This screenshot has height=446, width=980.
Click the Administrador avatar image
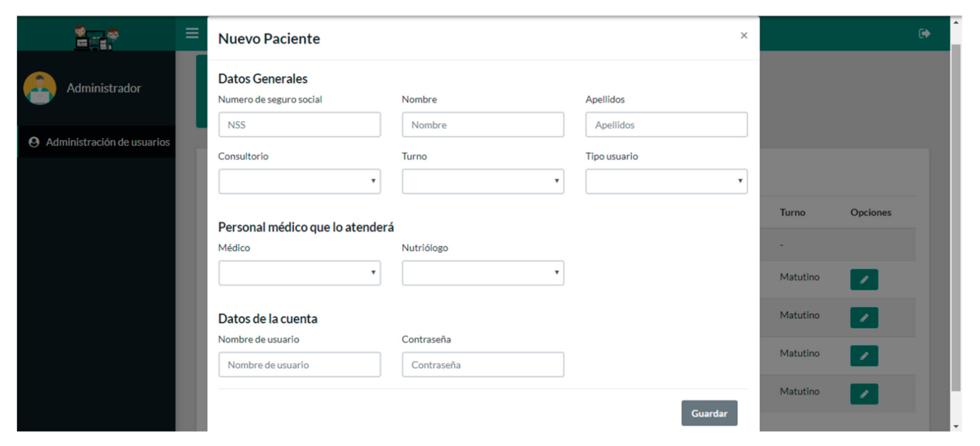pyautogui.click(x=40, y=88)
